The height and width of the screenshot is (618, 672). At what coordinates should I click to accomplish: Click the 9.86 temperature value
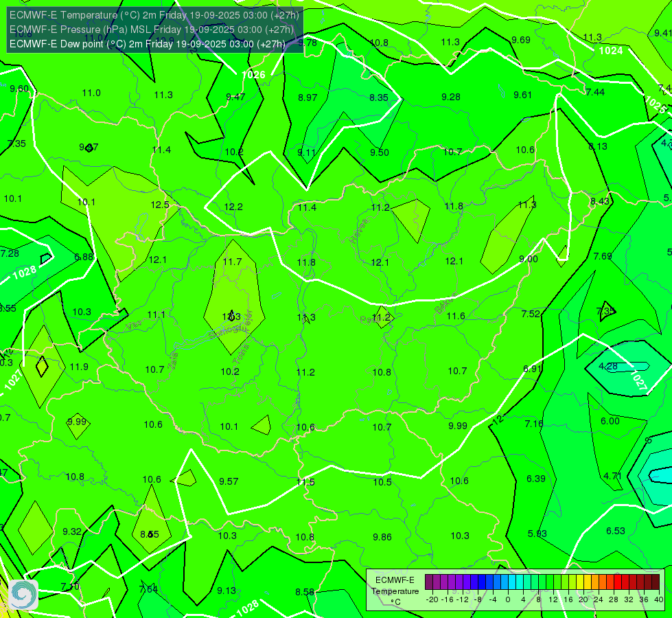pos(382,538)
